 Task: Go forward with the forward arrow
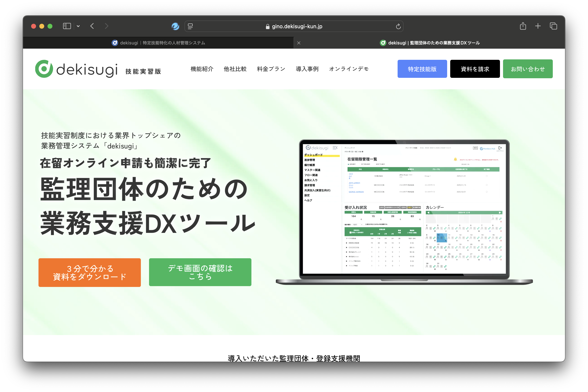point(106,26)
